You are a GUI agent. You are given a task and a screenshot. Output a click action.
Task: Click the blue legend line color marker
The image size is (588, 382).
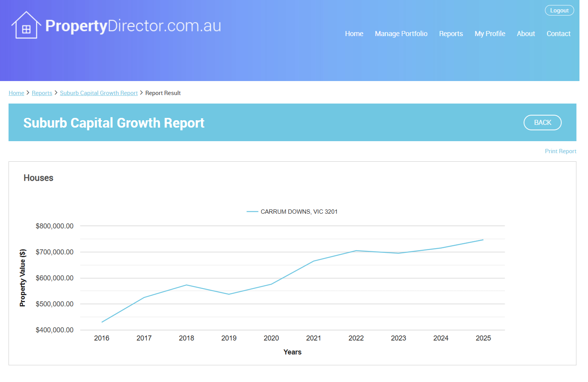pos(252,212)
